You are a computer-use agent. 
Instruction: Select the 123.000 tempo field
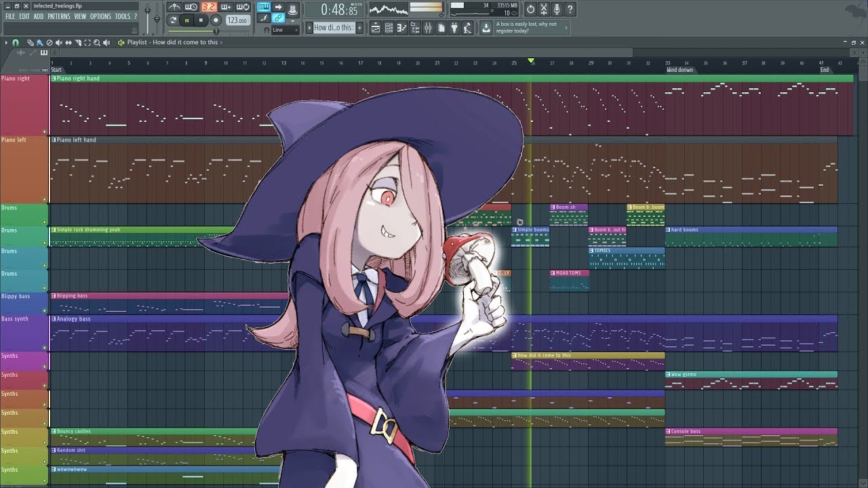(237, 20)
